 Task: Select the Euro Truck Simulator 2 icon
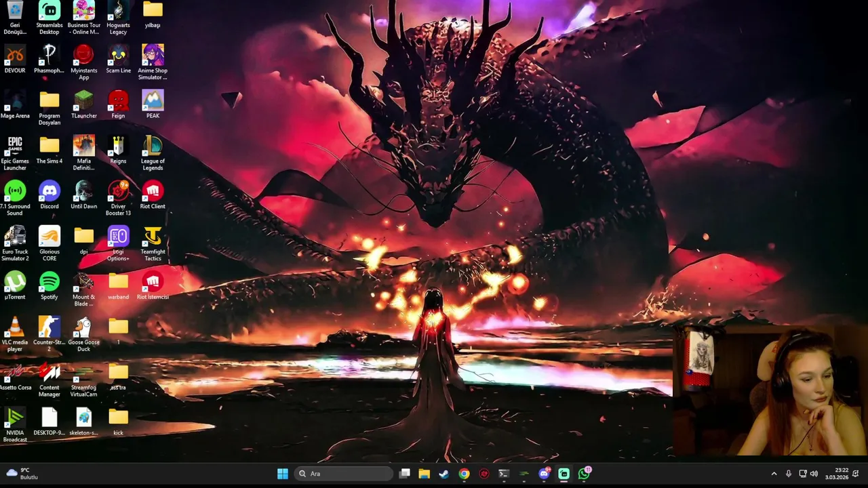pos(15,244)
